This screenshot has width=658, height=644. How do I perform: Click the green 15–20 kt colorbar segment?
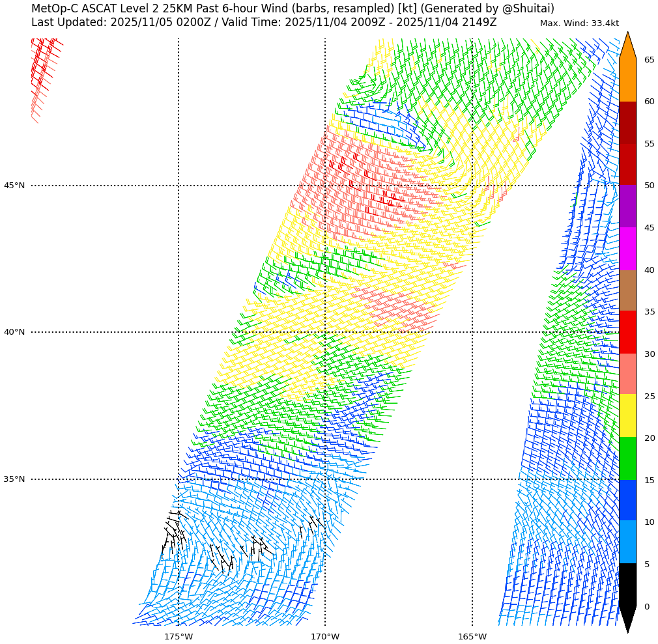coord(627,458)
